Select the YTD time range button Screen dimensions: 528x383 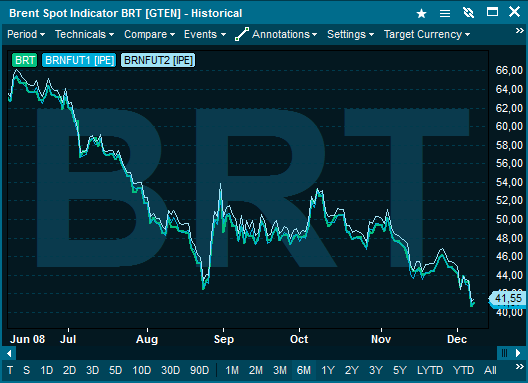[463, 371]
